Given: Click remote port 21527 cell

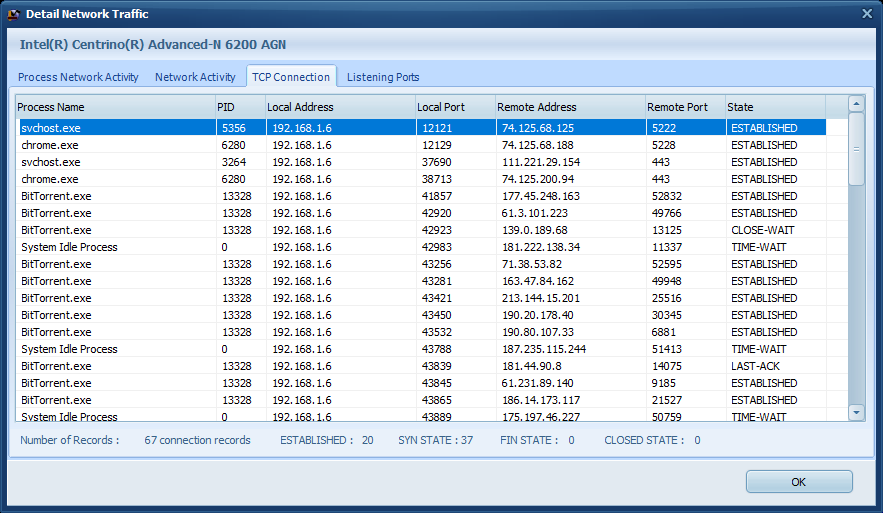Looking at the screenshot, I should pyautogui.click(x=667, y=400).
